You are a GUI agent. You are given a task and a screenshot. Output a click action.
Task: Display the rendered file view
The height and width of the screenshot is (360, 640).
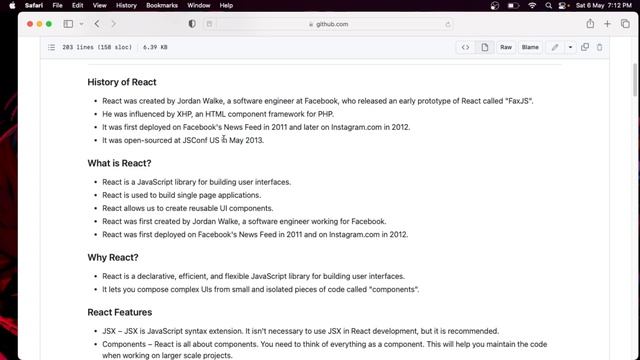pyautogui.click(x=484, y=47)
